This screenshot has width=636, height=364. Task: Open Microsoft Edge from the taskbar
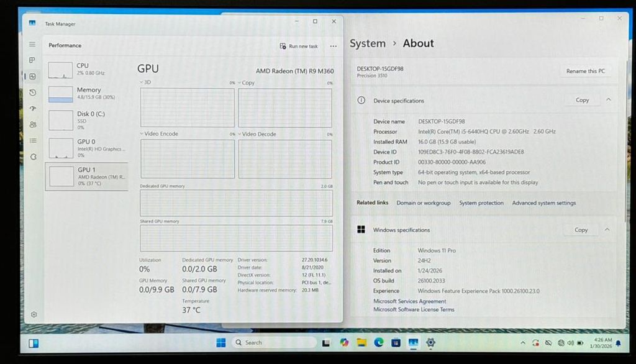click(379, 342)
